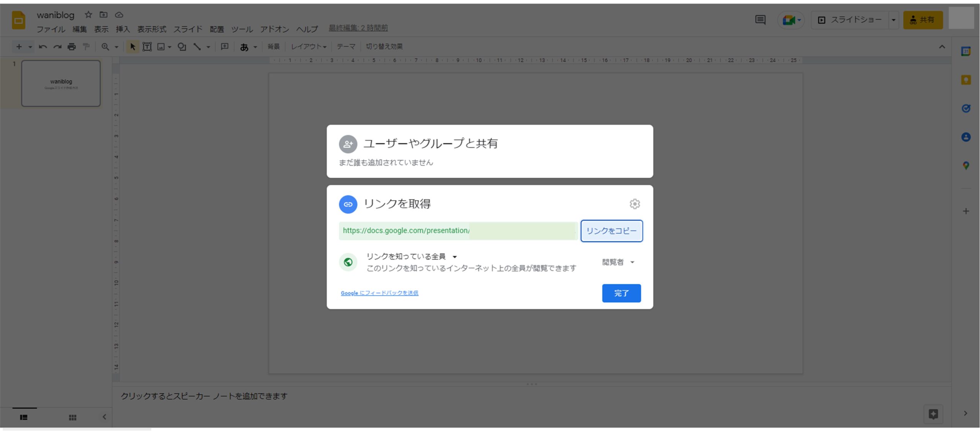The height and width of the screenshot is (431, 980).
Task: Star the waniblog presentation
Action: (88, 15)
